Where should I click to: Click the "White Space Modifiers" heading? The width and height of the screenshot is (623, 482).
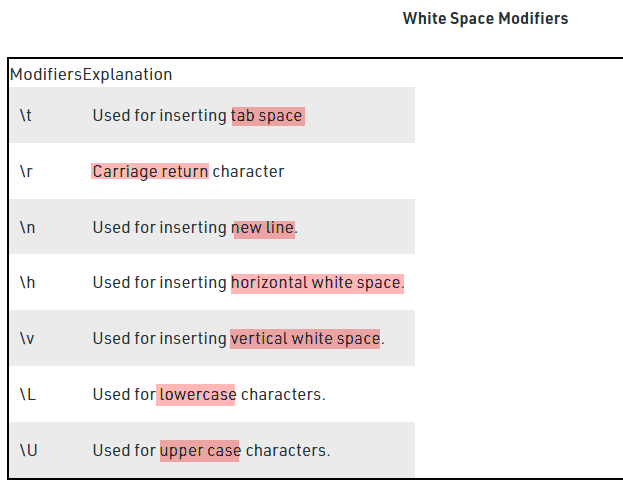[485, 19]
